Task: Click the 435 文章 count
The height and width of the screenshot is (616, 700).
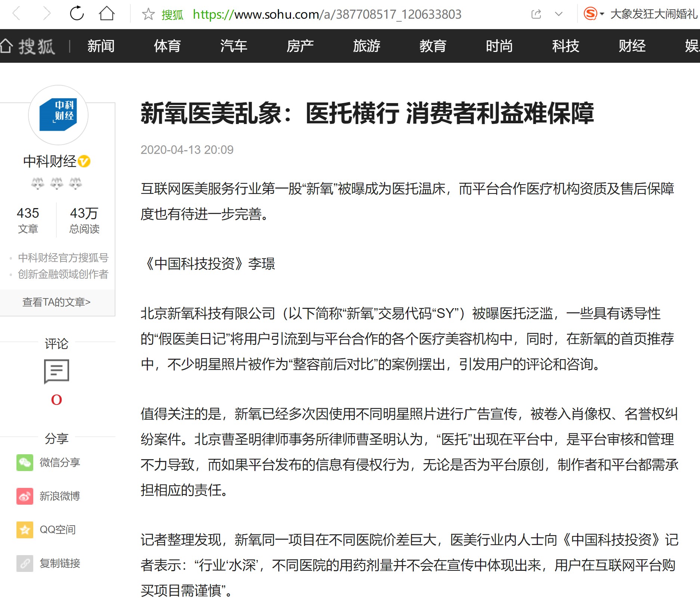Action: pos(28,220)
